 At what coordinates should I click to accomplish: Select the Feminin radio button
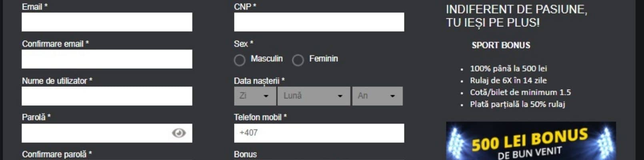[298, 60]
